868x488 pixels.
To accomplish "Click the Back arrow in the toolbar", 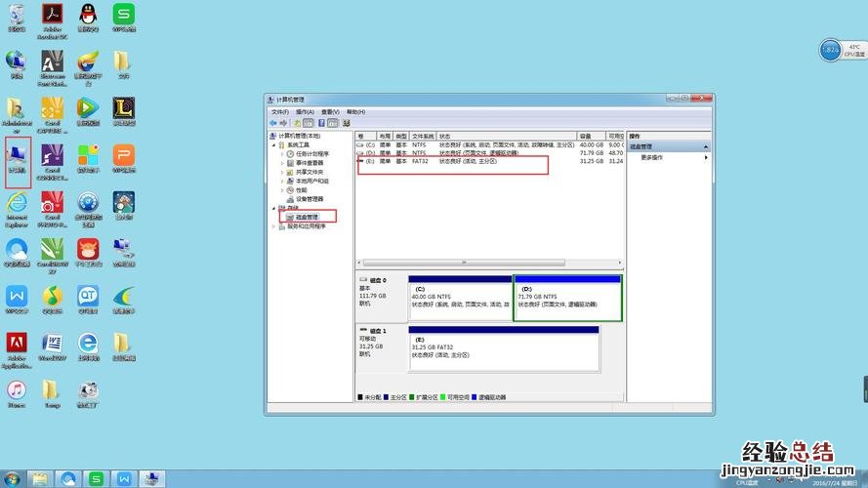I will click(272, 123).
